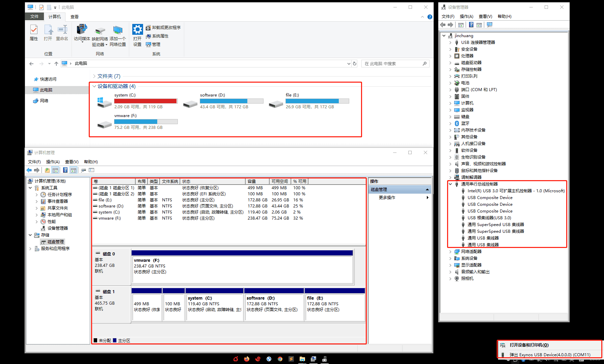Toggle action pane icon in 计算机管理 toolbar
This screenshot has width=604, height=364.
coord(74,170)
